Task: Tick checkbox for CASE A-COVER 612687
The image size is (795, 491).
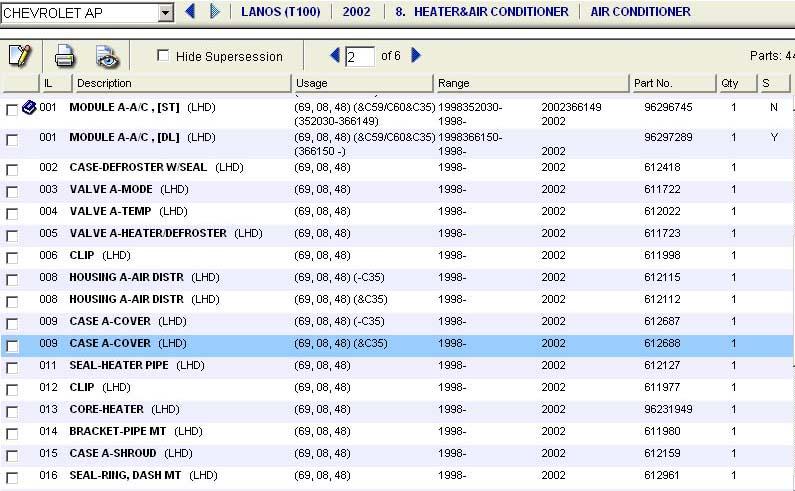Action: tap(12, 324)
